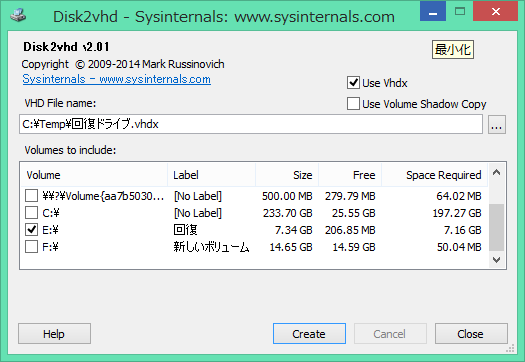
Task: Enable the Use Vhdx checkbox
Action: (353, 83)
